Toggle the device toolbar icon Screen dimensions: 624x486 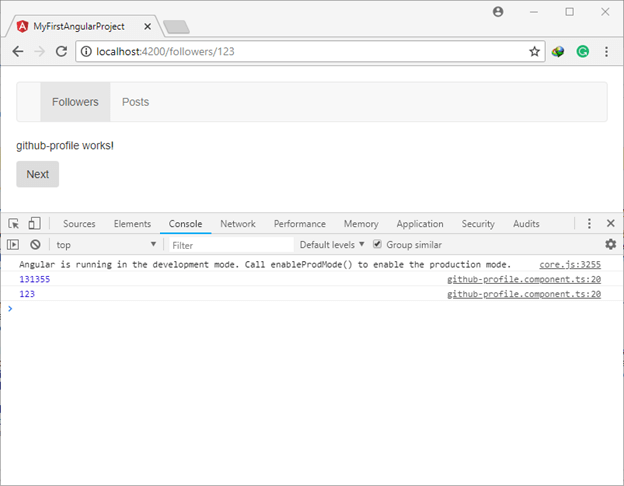coord(35,223)
